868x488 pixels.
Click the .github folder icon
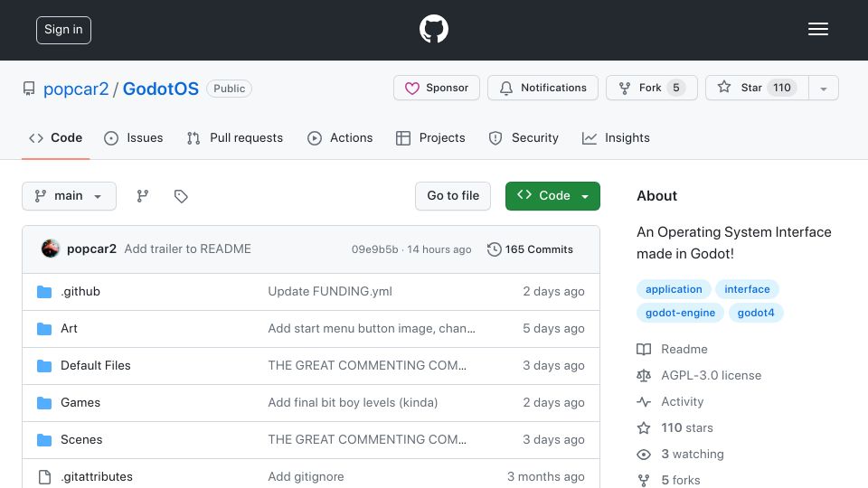tap(44, 292)
